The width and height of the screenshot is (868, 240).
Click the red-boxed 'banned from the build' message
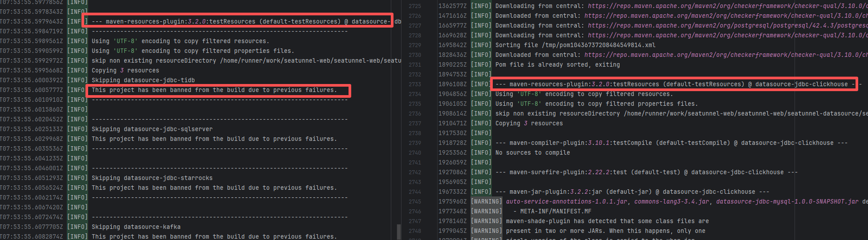click(214, 90)
